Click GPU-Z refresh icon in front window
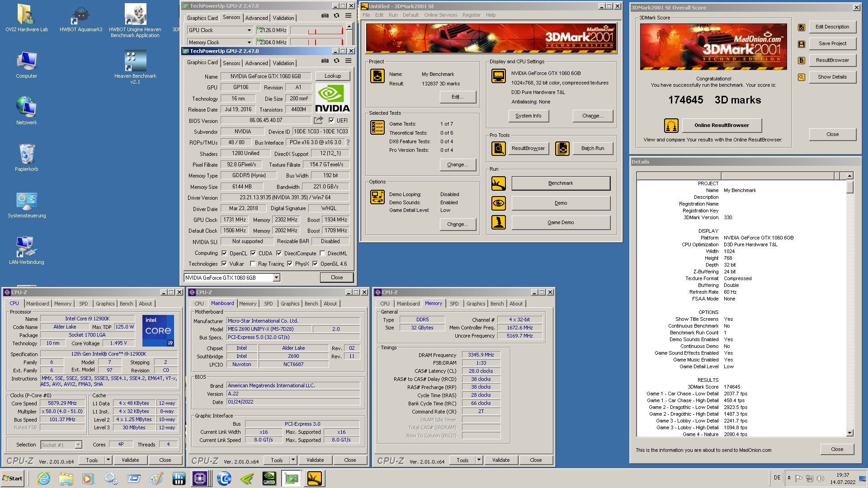 point(336,61)
